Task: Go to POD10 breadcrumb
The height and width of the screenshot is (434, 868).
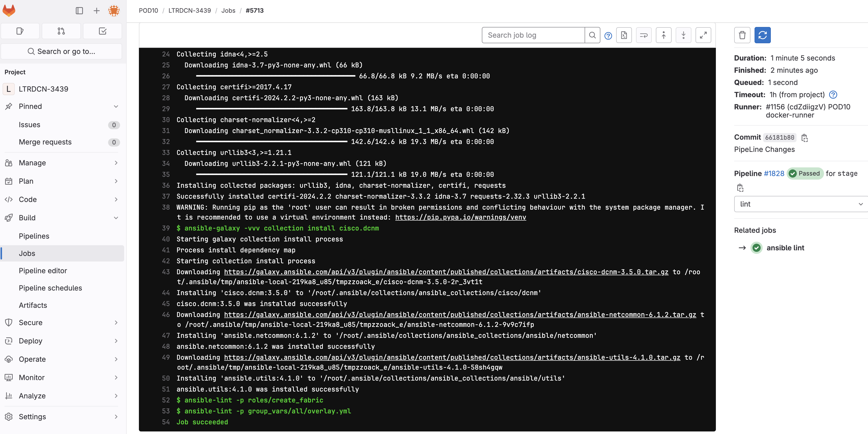Action: click(148, 10)
